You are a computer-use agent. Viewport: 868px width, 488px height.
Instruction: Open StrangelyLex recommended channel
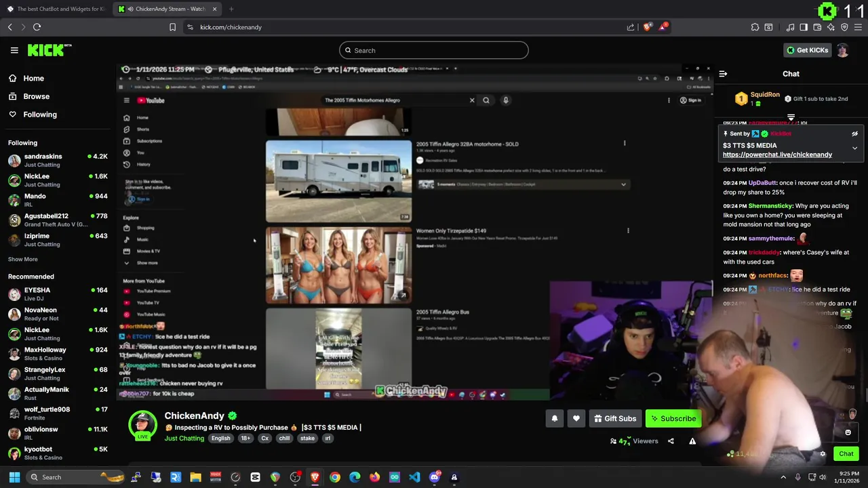(x=58, y=373)
